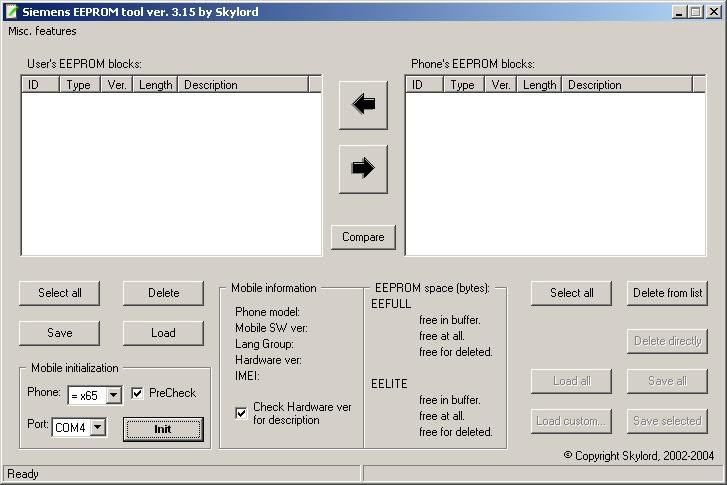This screenshot has height=485, width=727.
Task: Click the Lang Group: label
Action: [x=264, y=344]
